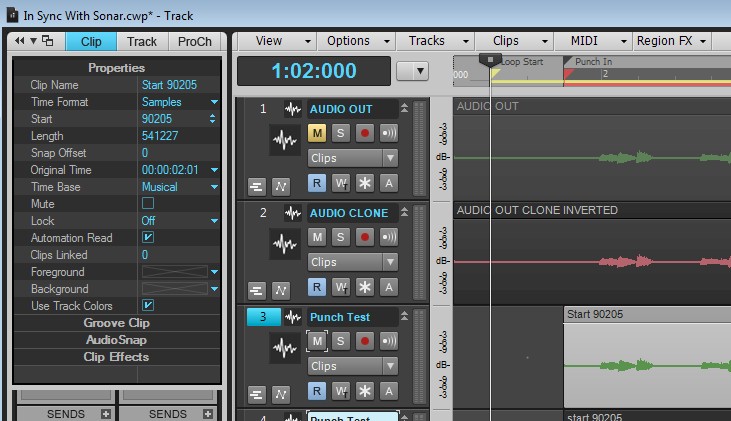Open the Background color dropdown
This screenshot has height=421, width=731.
[214, 289]
